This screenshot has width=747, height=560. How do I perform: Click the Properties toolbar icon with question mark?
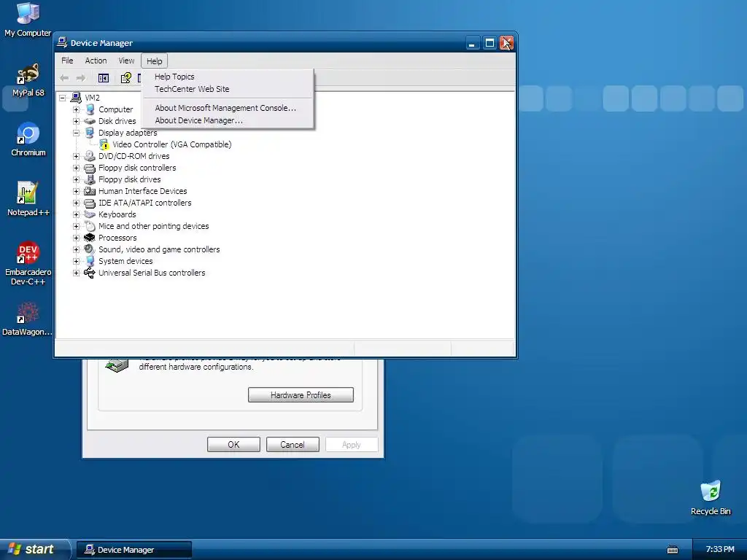[125, 78]
